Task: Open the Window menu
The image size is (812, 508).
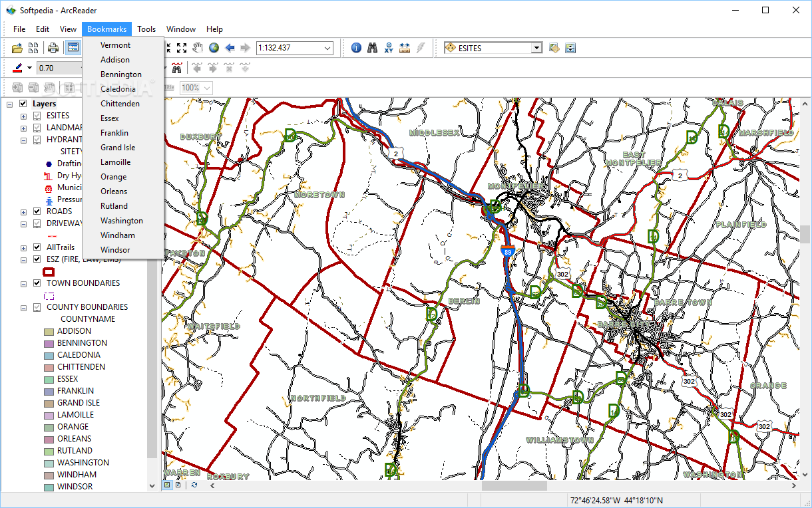Action: point(181,29)
